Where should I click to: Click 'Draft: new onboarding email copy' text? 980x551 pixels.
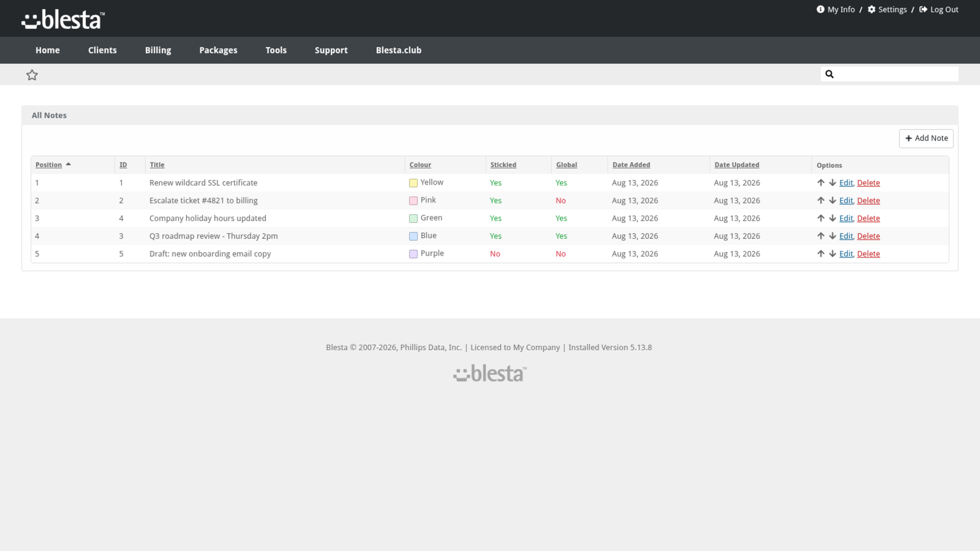tap(210, 254)
